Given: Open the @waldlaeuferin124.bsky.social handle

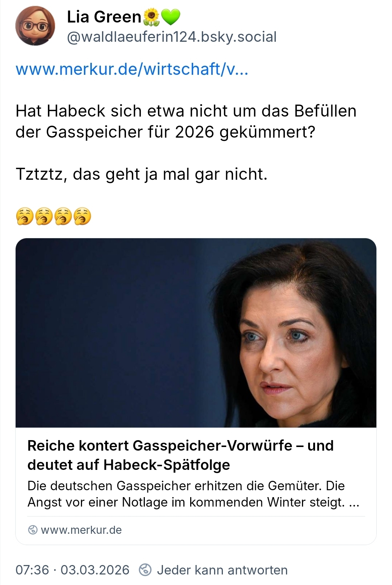Looking at the screenshot, I should coord(172,37).
